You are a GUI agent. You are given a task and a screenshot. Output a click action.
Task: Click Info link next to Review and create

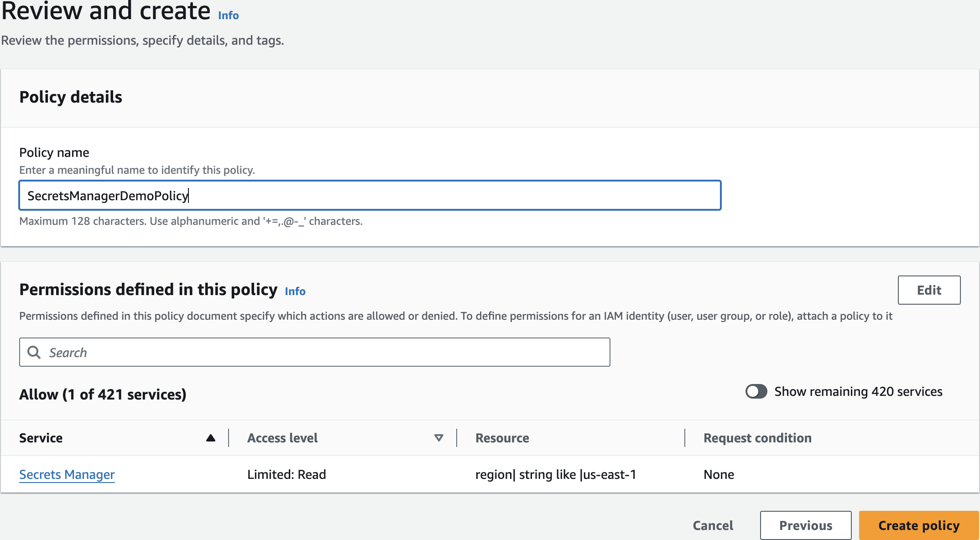(228, 15)
